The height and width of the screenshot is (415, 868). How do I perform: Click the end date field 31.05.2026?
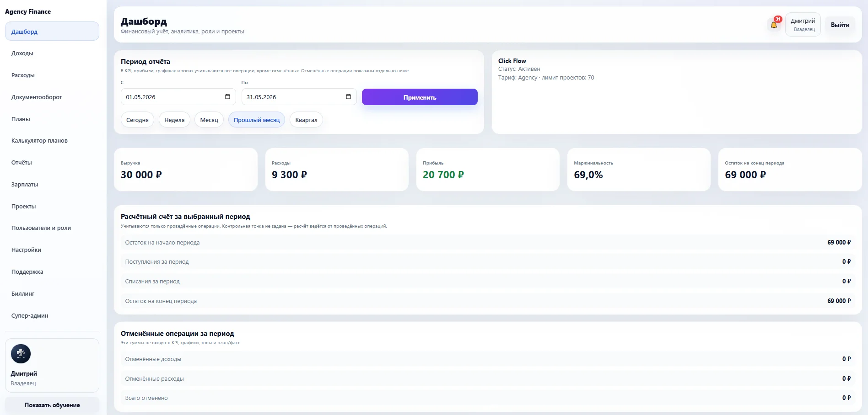coord(299,97)
